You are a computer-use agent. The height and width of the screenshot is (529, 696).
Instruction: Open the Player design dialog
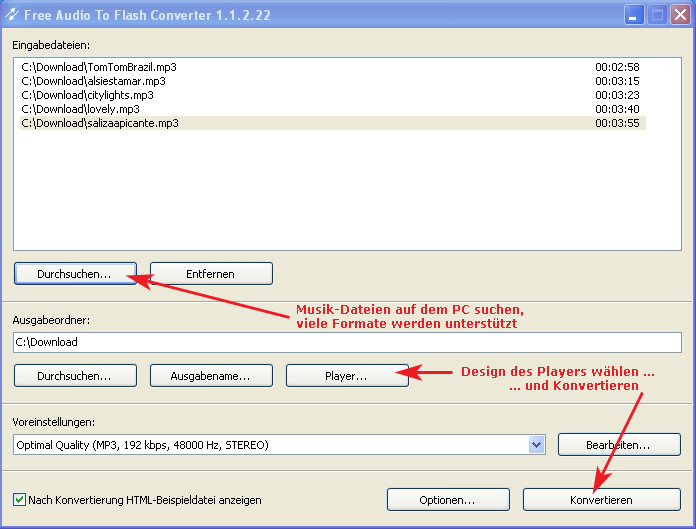(x=347, y=376)
